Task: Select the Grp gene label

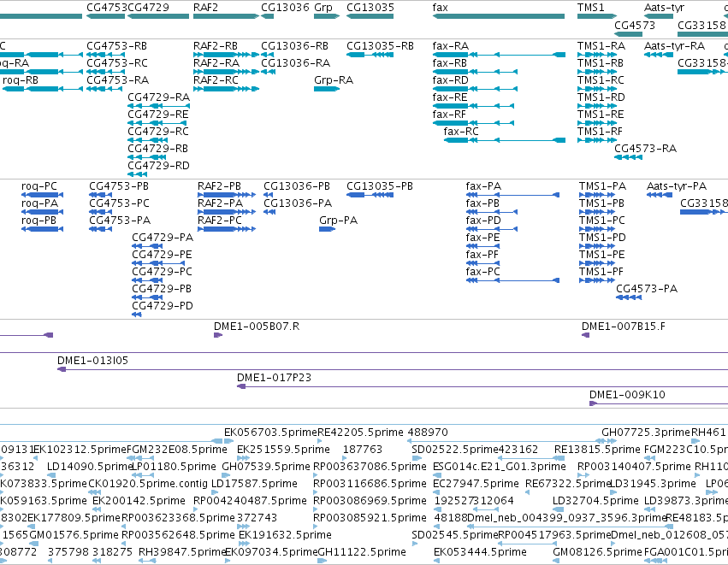Action: pyautogui.click(x=323, y=8)
